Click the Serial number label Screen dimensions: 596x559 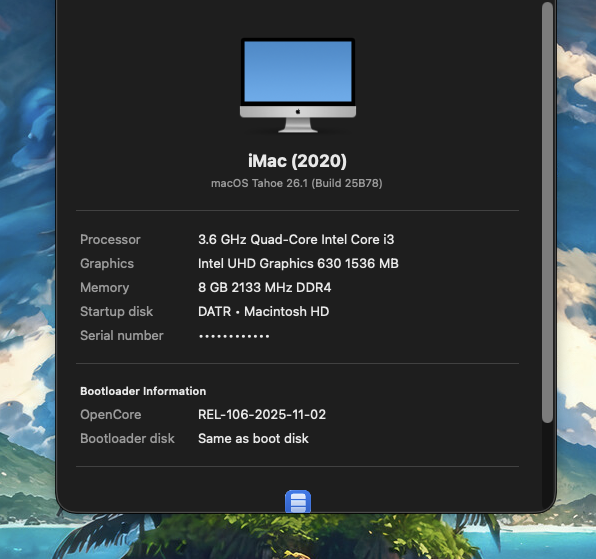tap(122, 335)
